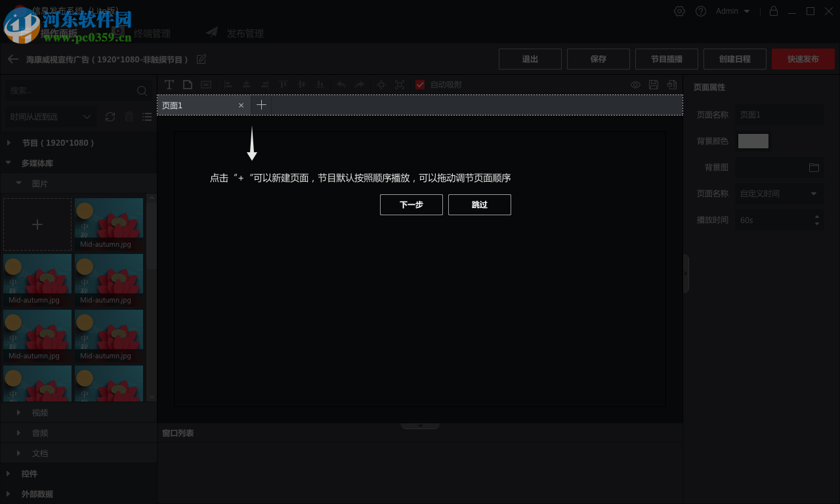
Task: Expand the 视频 media section
Action: click(x=18, y=412)
